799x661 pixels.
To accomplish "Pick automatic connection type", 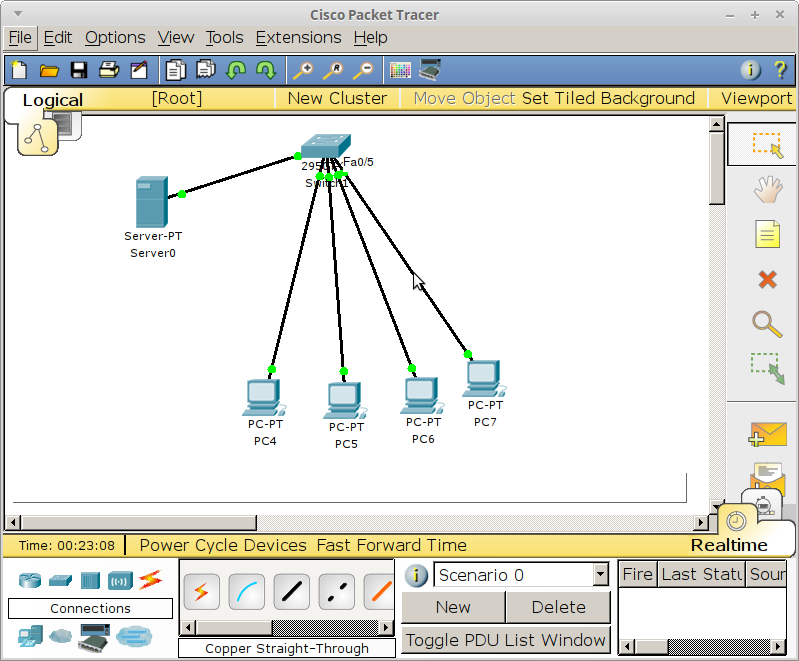I will [201, 592].
